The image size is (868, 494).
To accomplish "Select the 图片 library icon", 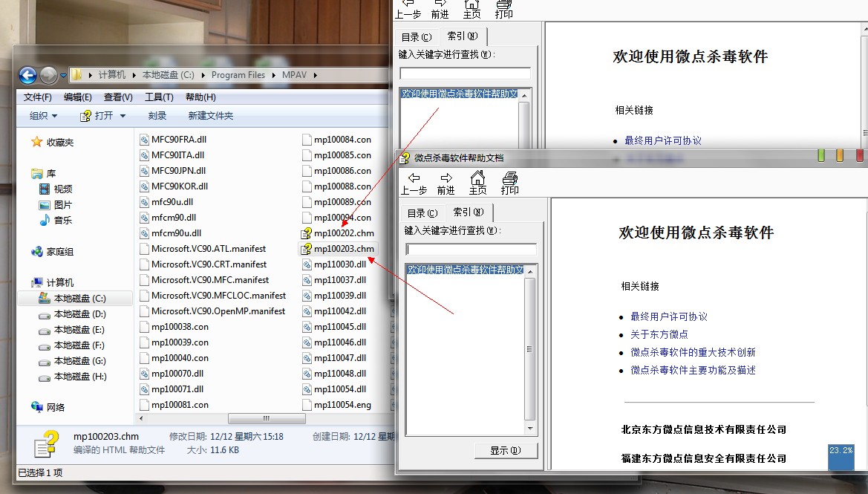I will pos(45,204).
